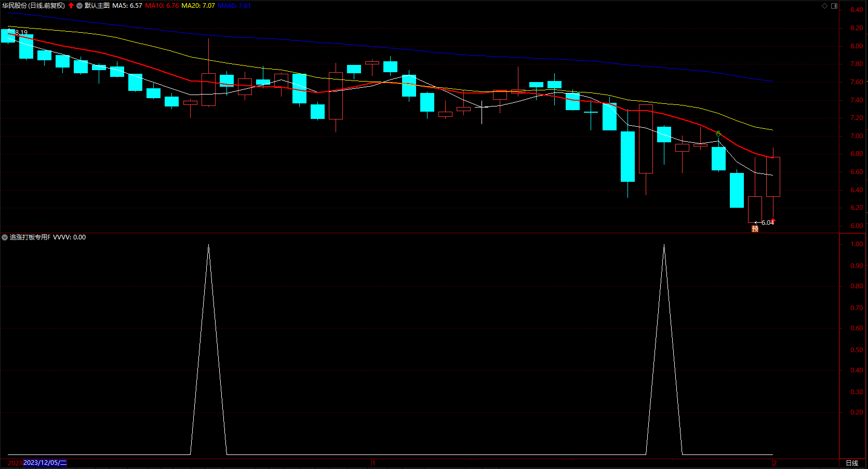This screenshot has height=469, width=868.
Task: Open the dropdown before 默认主图
Action: click(x=79, y=6)
